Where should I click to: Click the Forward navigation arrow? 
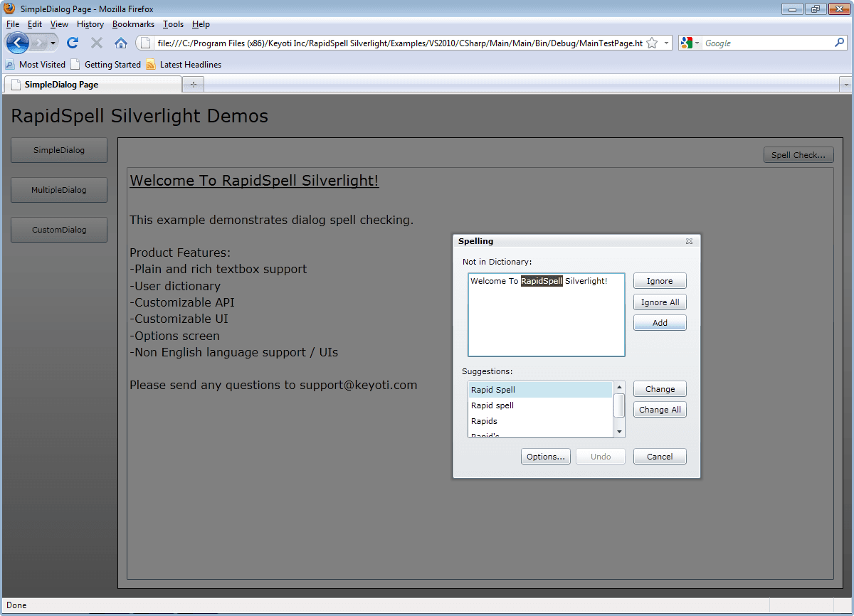click(40, 43)
